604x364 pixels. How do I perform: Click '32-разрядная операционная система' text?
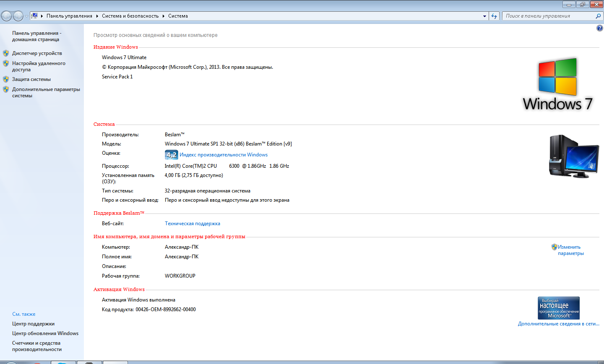click(208, 191)
